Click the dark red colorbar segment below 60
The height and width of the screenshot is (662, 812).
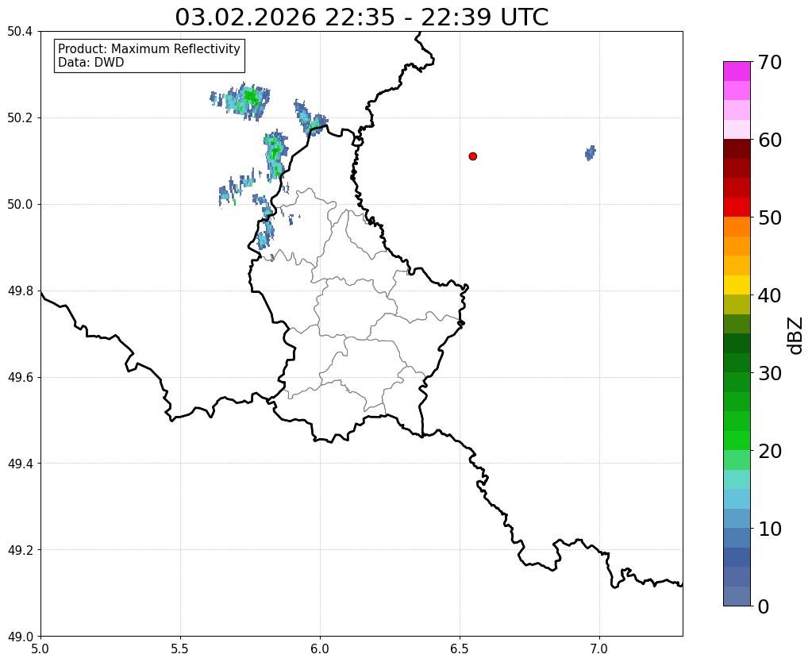coord(737,149)
